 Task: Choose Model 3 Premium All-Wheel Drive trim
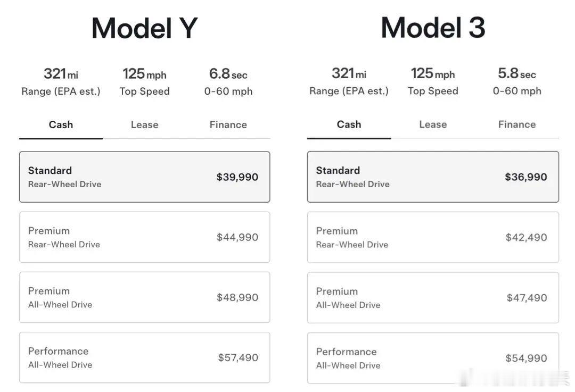coord(433,298)
